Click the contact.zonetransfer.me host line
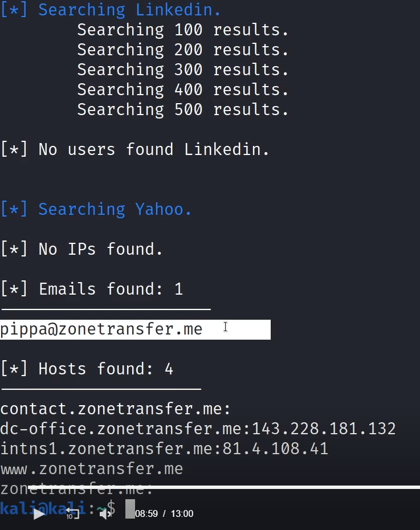 pos(115,409)
